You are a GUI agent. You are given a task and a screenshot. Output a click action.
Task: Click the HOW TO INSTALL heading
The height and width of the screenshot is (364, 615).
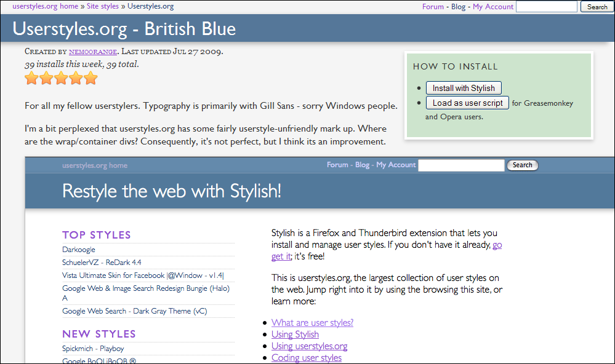(x=456, y=66)
